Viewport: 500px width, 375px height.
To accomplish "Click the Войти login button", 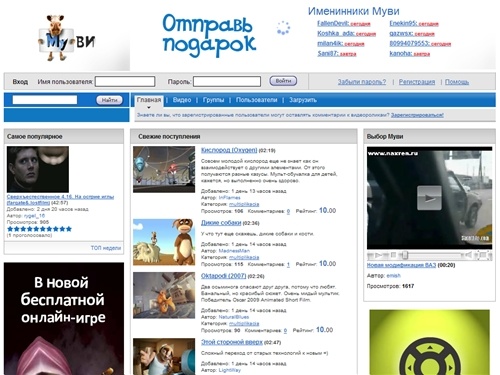I will point(283,81).
